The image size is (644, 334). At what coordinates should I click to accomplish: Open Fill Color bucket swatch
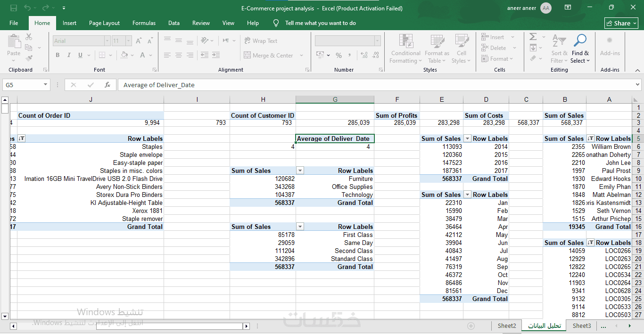pyautogui.click(x=124, y=55)
